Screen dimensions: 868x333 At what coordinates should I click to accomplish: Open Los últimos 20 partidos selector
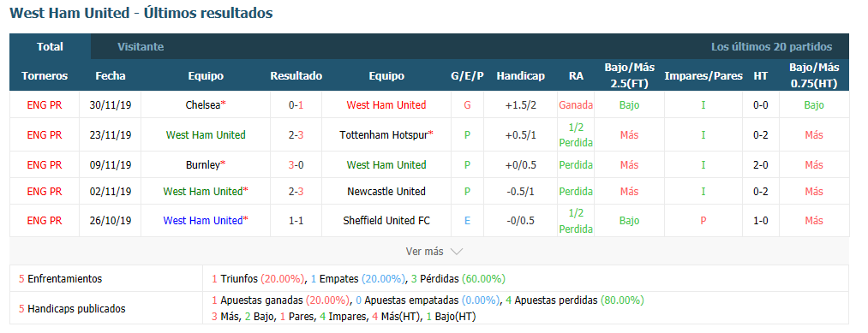pos(771,47)
